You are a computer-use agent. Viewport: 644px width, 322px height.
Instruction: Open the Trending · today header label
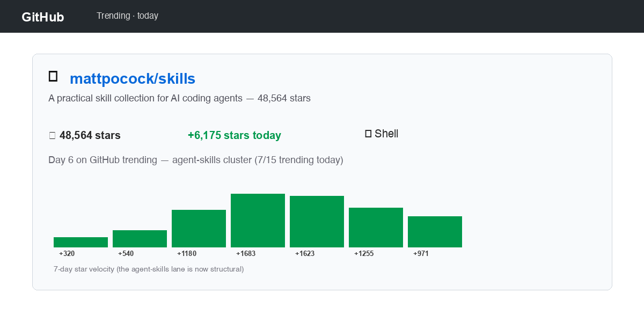[x=127, y=16]
